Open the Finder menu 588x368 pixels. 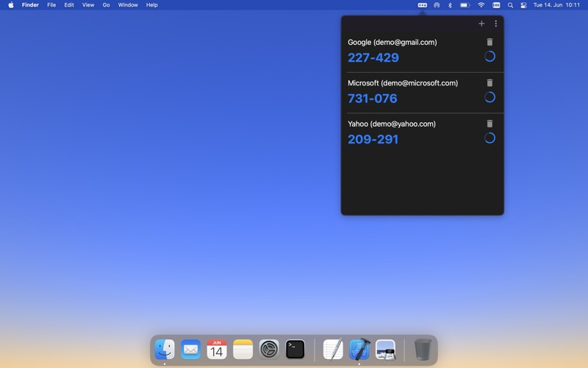pyautogui.click(x=30, y=5)
